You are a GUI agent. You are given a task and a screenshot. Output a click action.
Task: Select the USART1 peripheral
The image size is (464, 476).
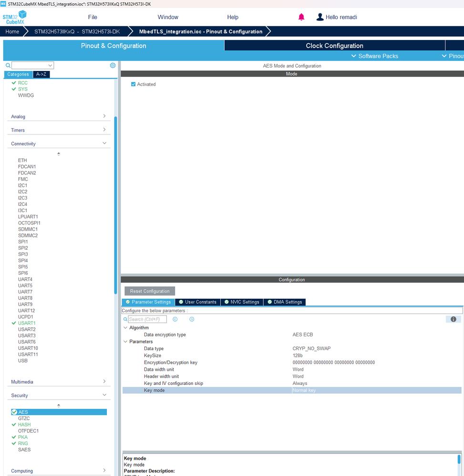pyautogui.click(x=26, y=323)
